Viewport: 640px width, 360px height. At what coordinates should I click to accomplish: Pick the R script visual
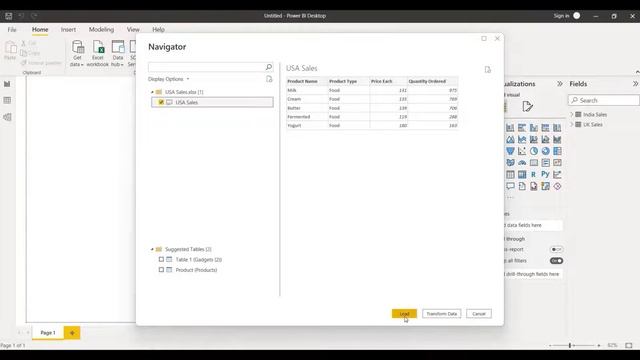click(x=534, y=175)
